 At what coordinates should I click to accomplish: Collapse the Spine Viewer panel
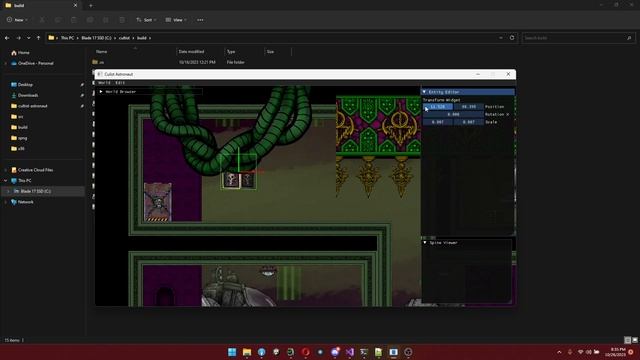[425, 242]
